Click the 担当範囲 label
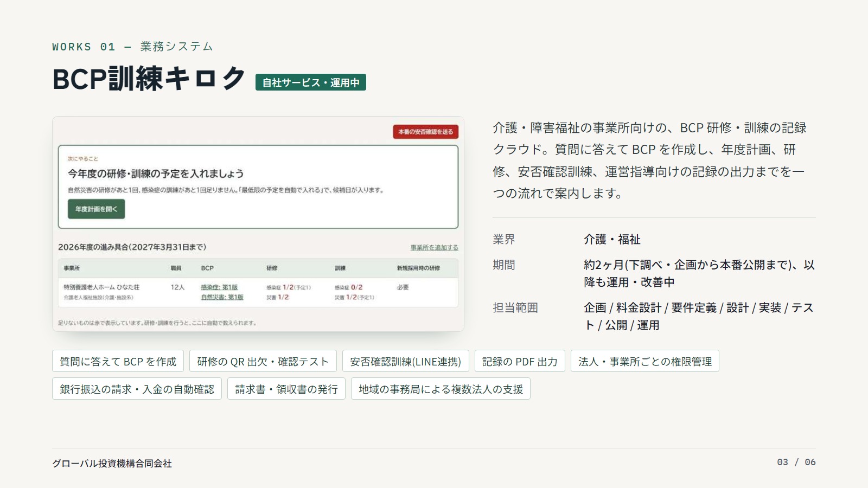Screen dimensions: 868x488 [x=515, y=307]
